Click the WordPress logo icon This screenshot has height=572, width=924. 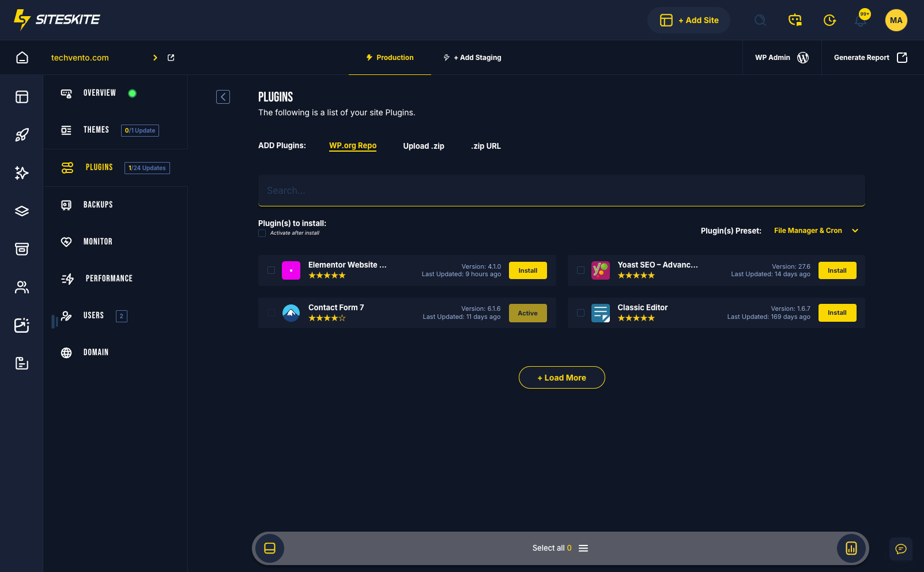pyautogui.click(x=803, y=58)
